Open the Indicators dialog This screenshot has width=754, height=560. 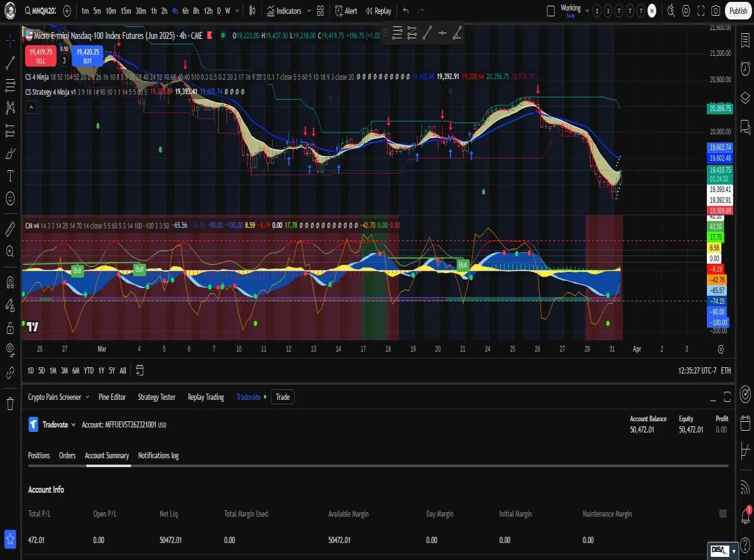tap(284, 11)
